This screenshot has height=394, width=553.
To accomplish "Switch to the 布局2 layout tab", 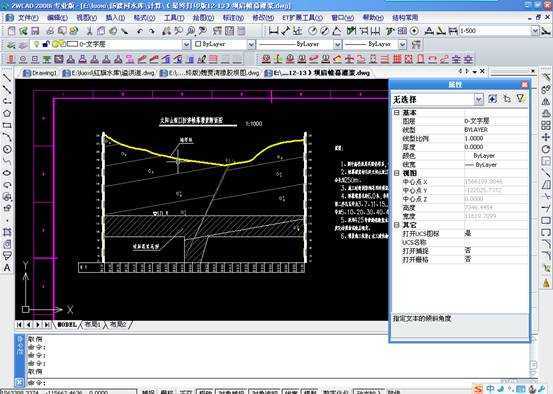I will tap(118, 324).
